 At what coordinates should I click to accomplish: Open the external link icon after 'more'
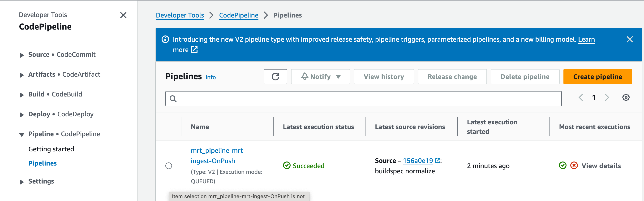[x=194, y=50]
